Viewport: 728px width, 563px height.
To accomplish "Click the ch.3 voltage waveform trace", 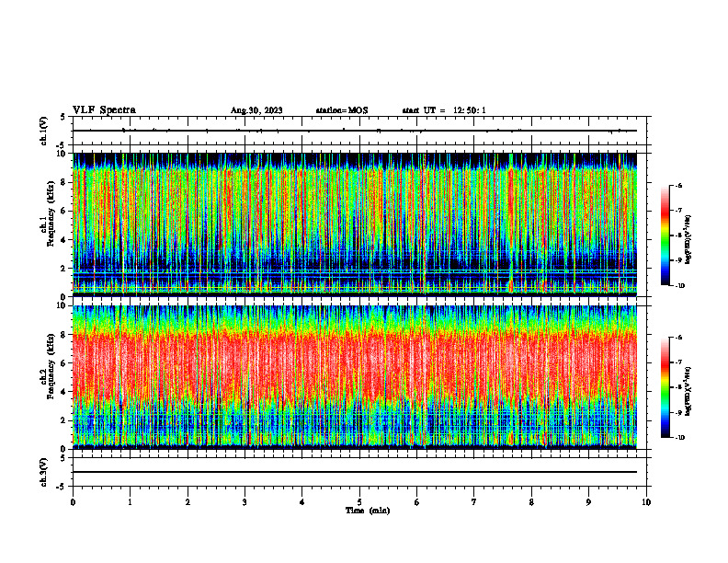I will 355,472.
